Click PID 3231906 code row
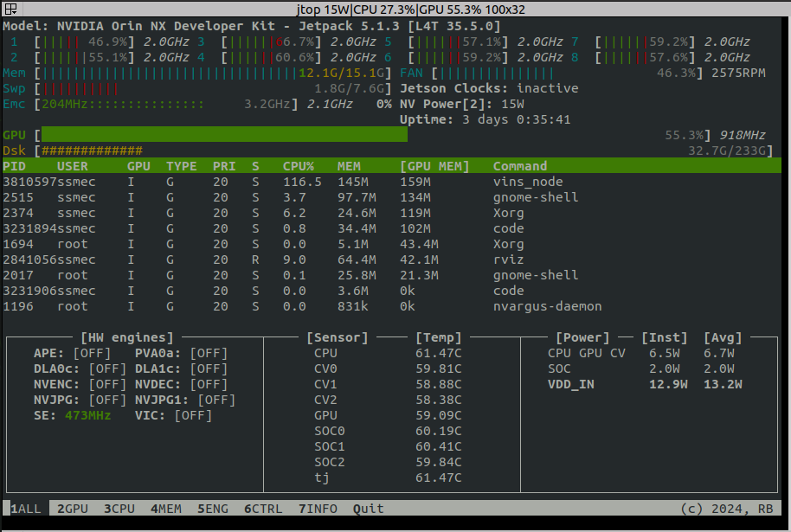 pos(391,291)
